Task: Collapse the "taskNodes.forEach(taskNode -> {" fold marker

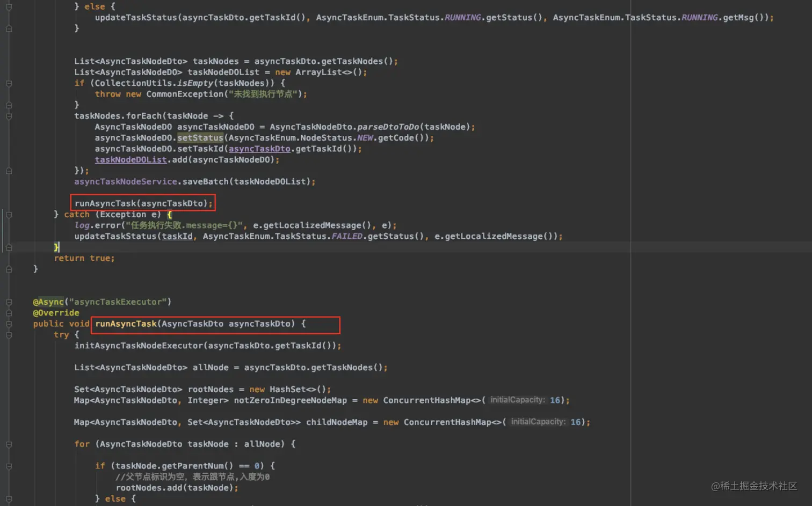Action: point(9,116)
